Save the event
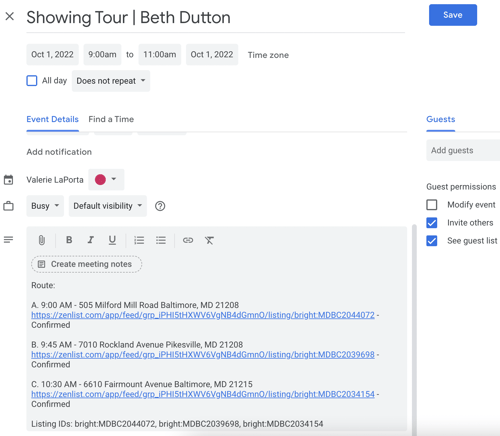500x436 pixels. pyautogui.click(x=453, y=15)
